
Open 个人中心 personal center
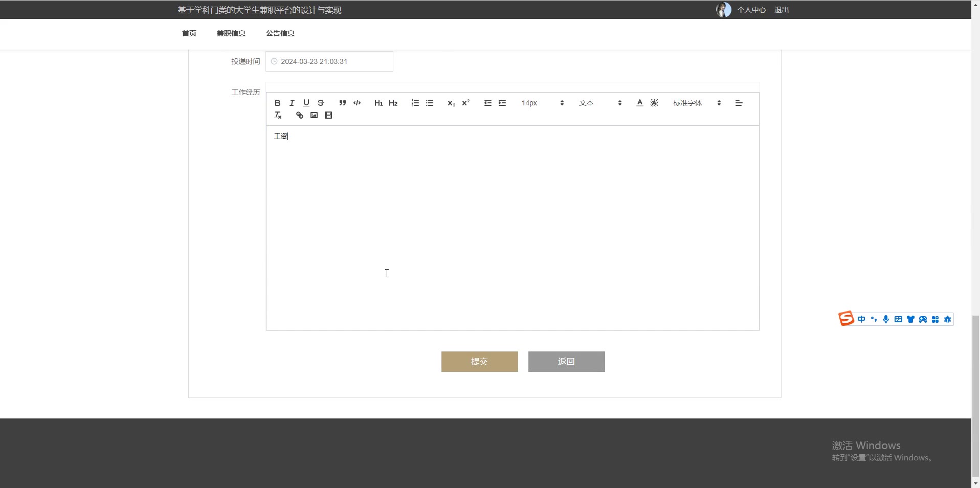751,10
